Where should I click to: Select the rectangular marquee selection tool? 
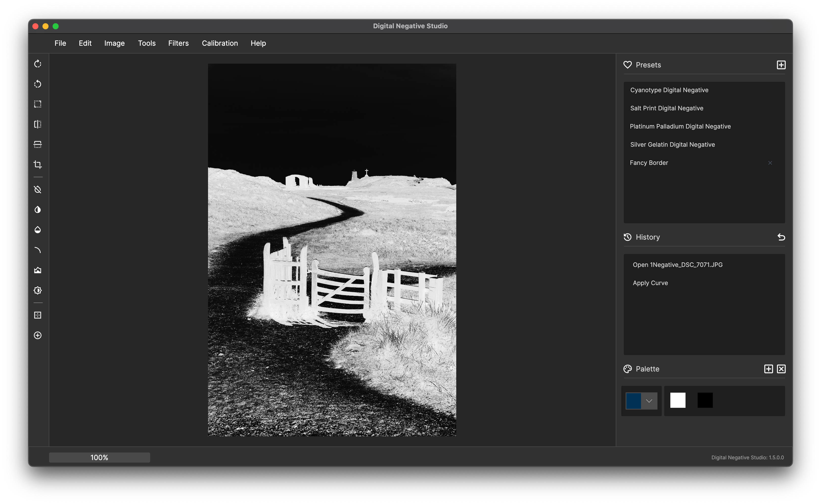pyautogui.click(x=38, y=104)
